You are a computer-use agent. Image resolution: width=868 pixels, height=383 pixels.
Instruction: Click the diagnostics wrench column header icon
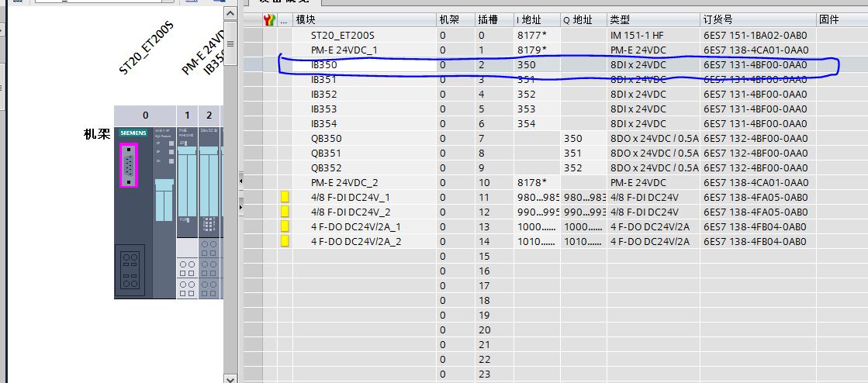[x=270, y=20]
